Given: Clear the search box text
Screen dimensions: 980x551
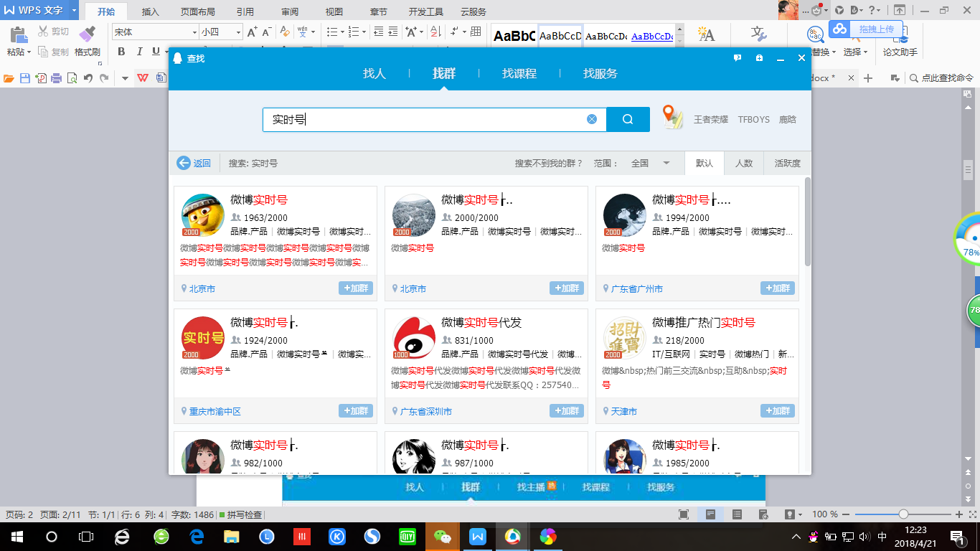Looking at the screenshot, I should coord(592,119).
